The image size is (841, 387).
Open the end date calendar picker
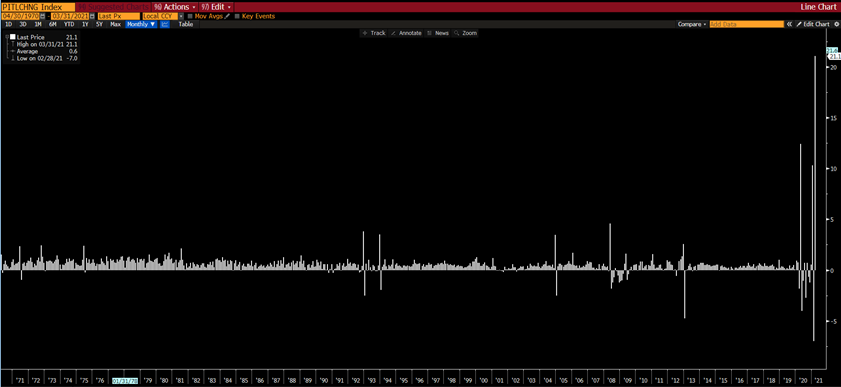(x=92, y=16)
